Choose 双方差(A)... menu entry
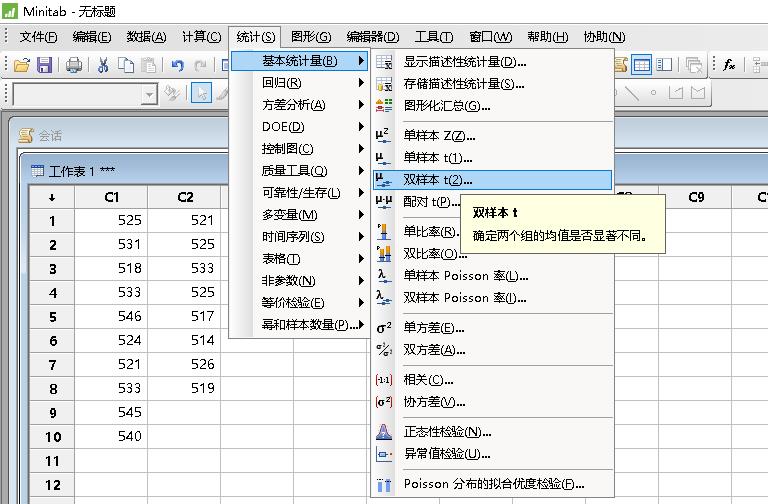Viewport: 768px width, 504px height. click(492, 350)
